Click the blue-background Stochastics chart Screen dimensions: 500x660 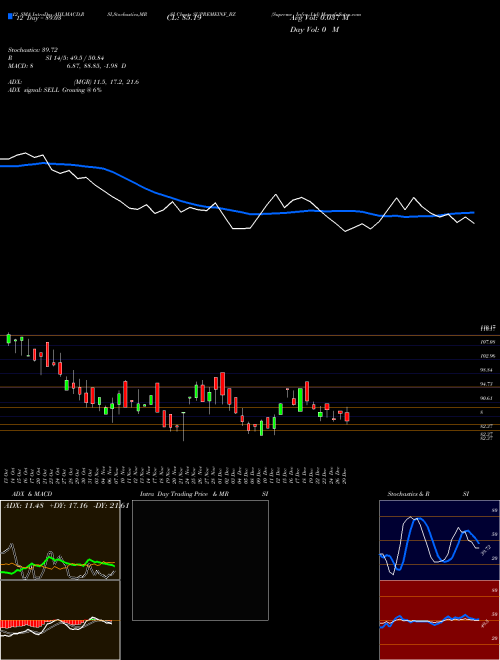tap(439, 540)
